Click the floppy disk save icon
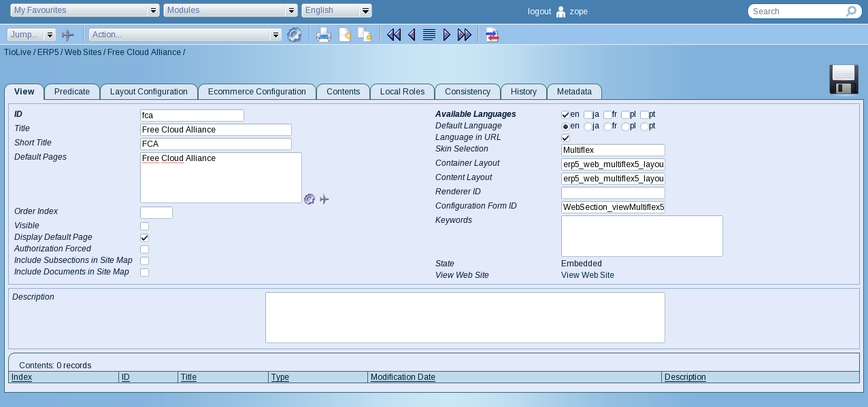Screen dimensions: 868x407 click(x=844, y=79)
